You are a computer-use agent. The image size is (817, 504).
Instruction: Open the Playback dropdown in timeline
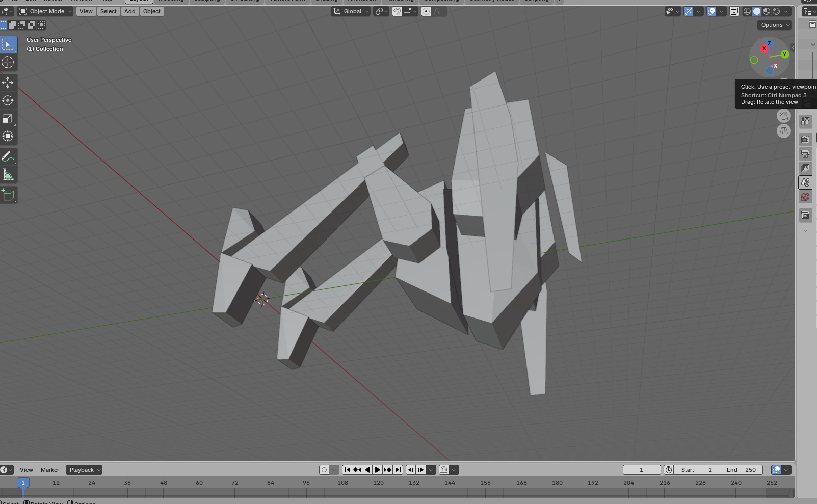tap(85, 470)
